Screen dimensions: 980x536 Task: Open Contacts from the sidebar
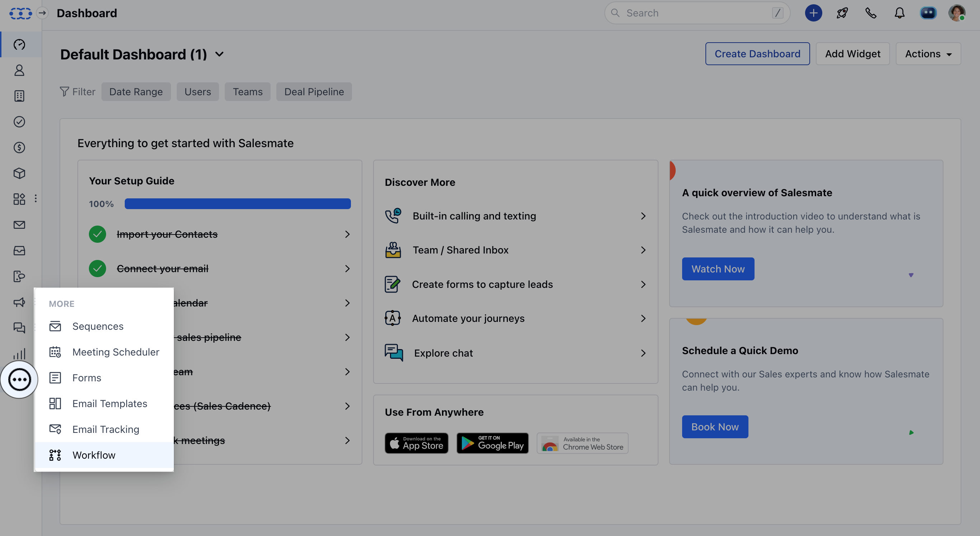pyautogui.click(x=19, y=70)
